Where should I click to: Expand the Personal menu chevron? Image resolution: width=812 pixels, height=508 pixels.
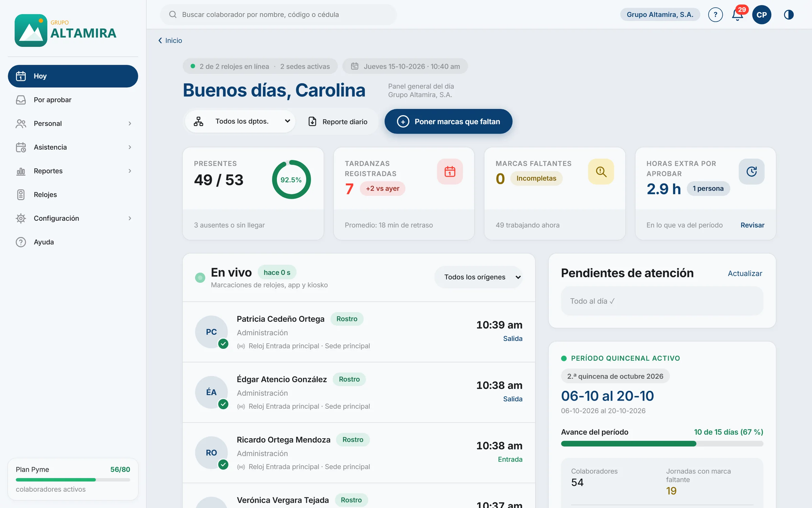click(130, 124)
